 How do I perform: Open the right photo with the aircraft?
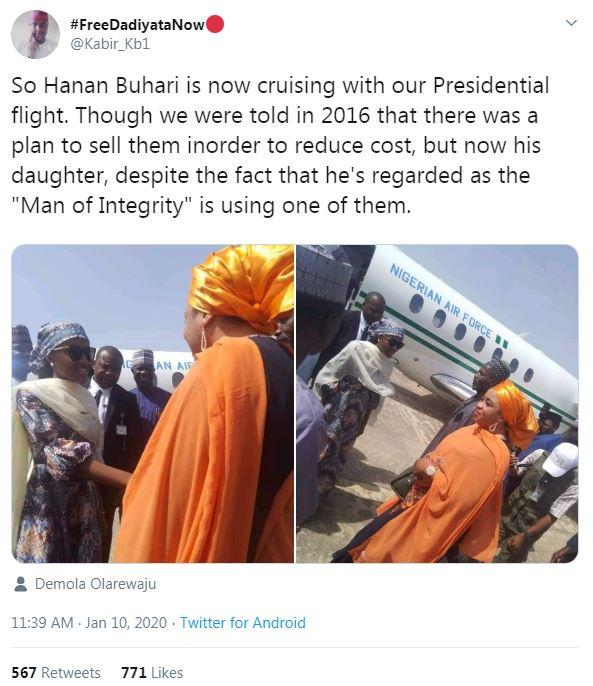point(437,403)
